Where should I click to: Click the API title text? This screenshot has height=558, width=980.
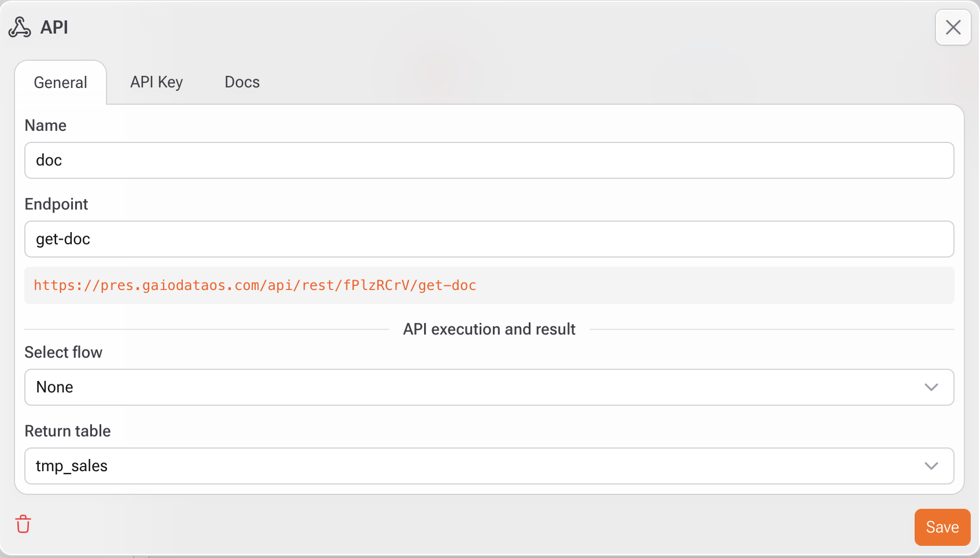[54, 27]
